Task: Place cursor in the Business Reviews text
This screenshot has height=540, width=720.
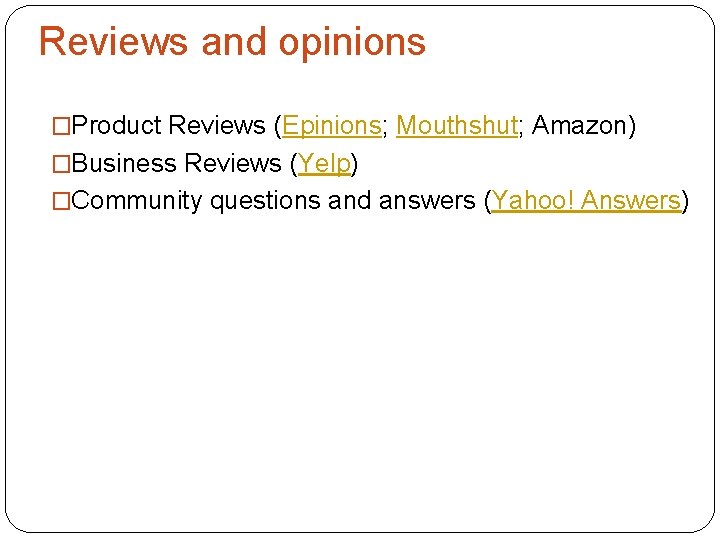Action: [x=176, y=163]
